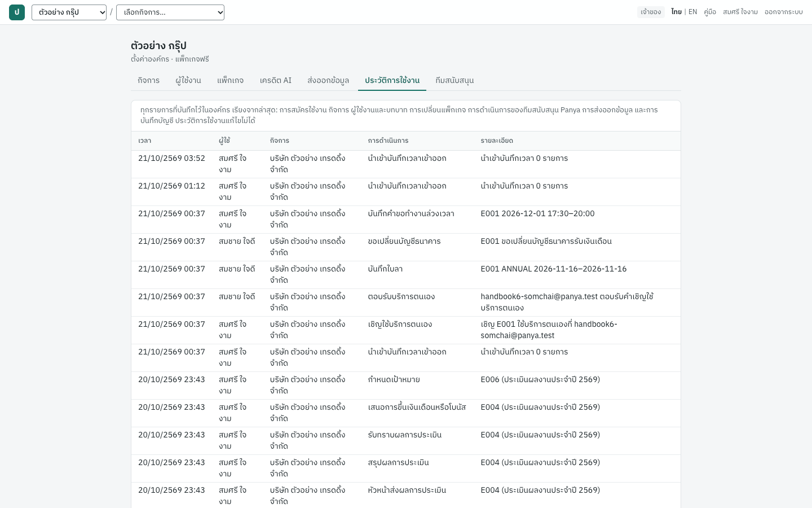Click the E001 ขอเปลี่ยนบัญชีธนาคารรับเงินเดือน detail
812x508 pixels.
tap(546, 241)
